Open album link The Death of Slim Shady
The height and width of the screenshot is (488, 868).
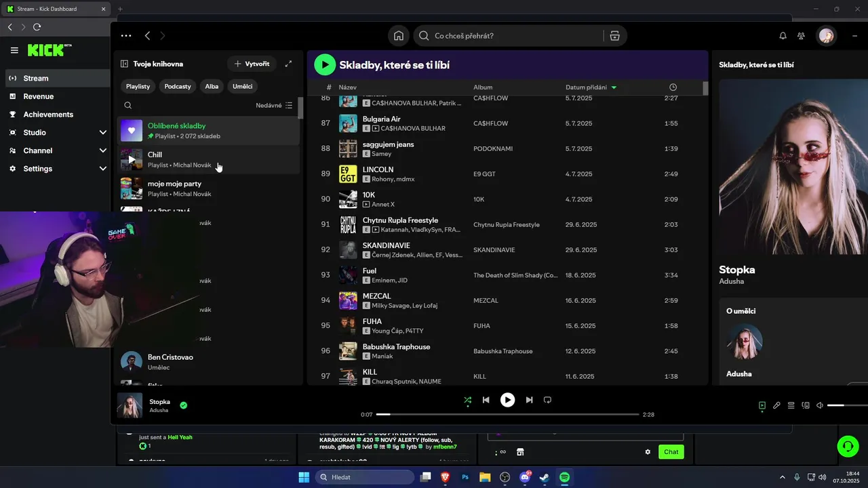(x=515, y=275)
